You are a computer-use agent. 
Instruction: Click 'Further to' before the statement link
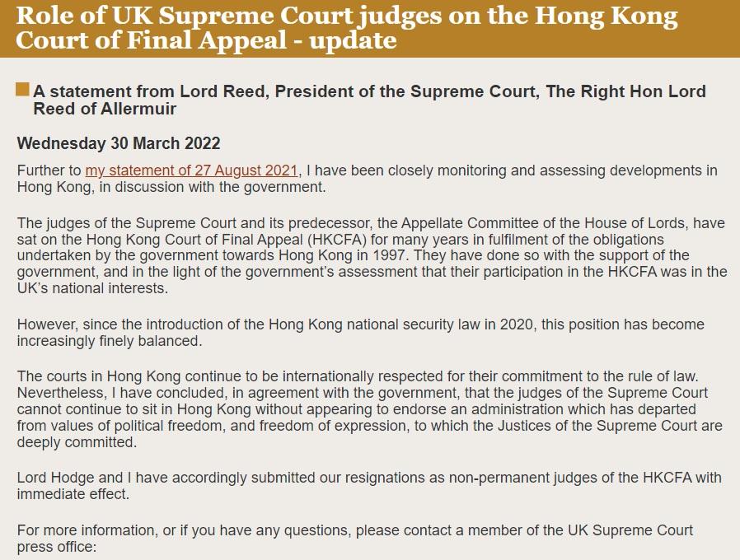pos(49,170)
